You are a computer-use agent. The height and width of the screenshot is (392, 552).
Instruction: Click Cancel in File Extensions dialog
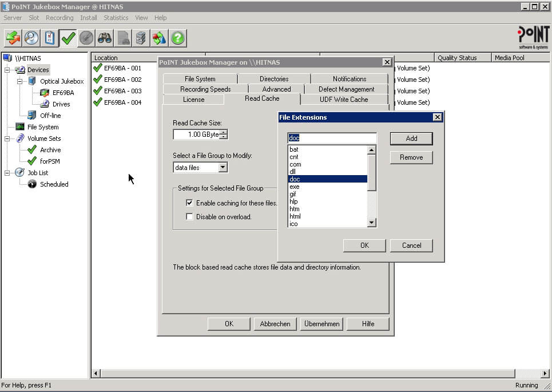411,246
